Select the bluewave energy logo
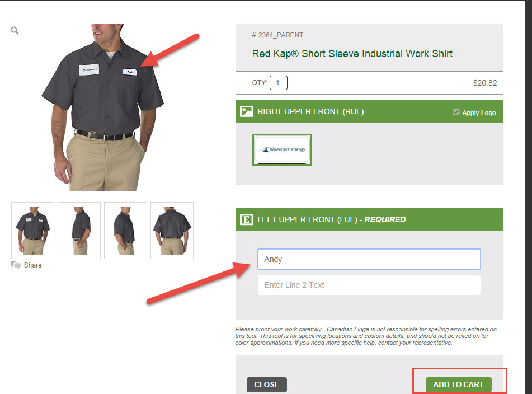The height and width of the screenshot is (394, 532). click(x=282, y=150)
